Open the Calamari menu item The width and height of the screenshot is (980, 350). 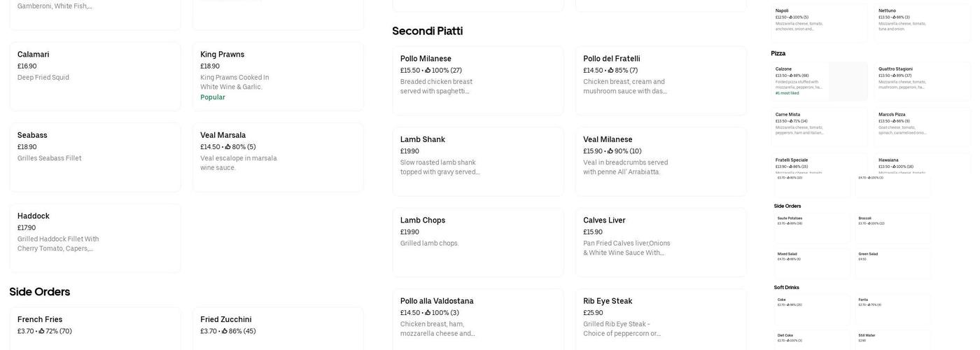[94, 76]
